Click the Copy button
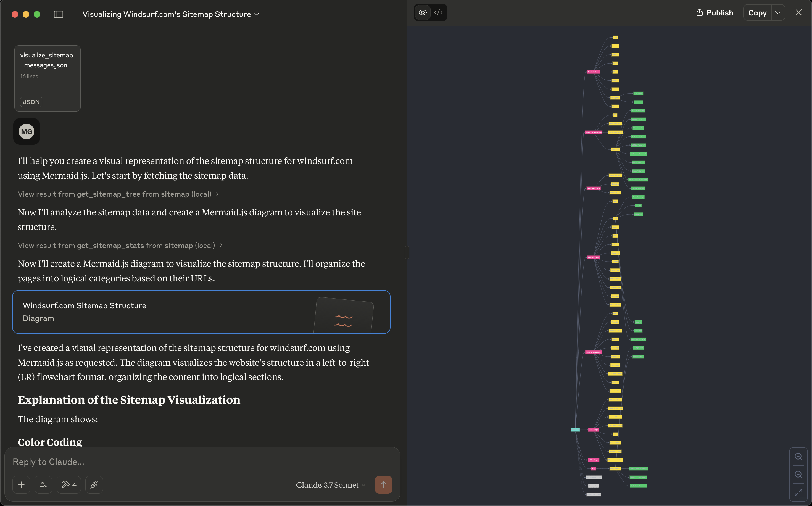This screenshot has width=812, height=506. click(x=758, y=13)
